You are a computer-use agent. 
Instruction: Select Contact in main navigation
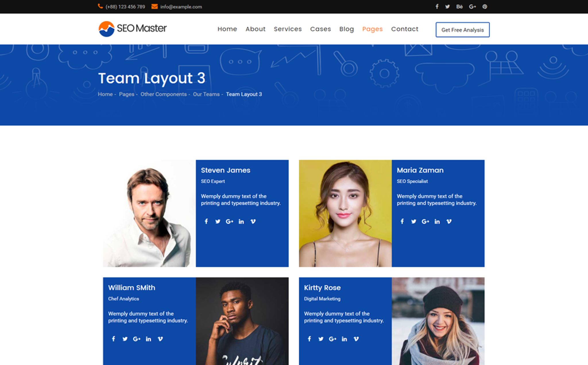pos(405,29)
